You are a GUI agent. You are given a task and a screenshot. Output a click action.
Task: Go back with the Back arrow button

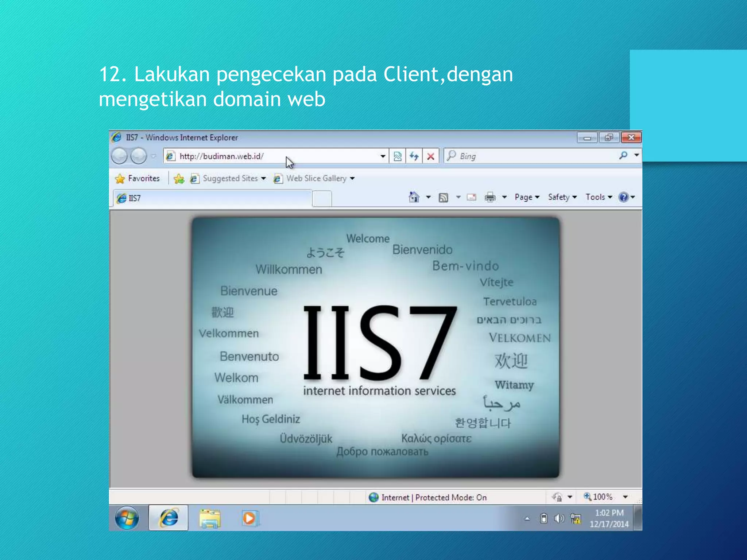pos(119,156)
